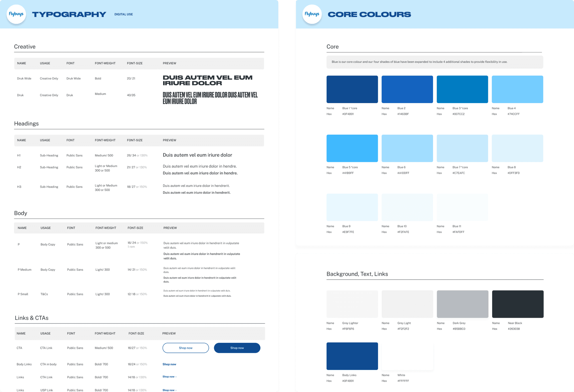This screenshot has height=392, width=574.
Task: Click the Digital Use label in header
Action: [x=124, y=14]
